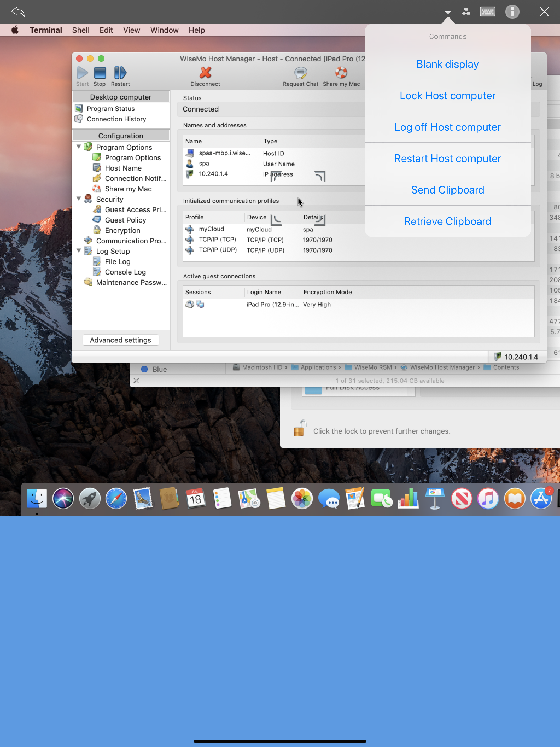
Task: Tap the back arrow in remote toolbar
Action: 18,12
